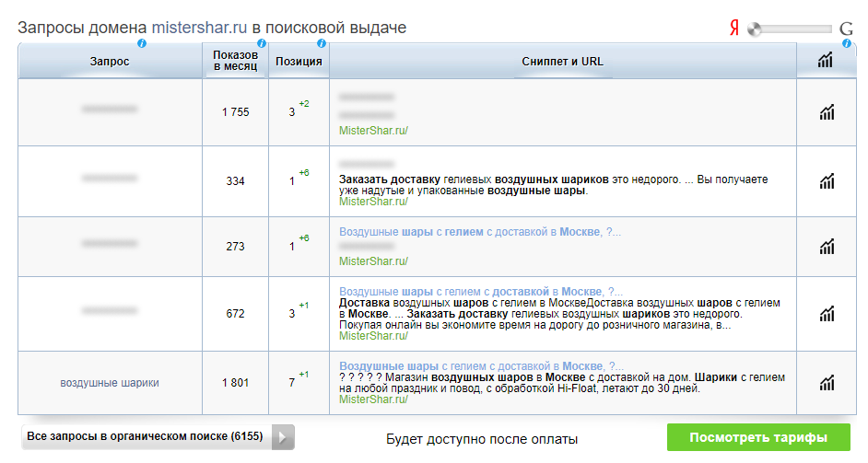The height and width of the screenshot is (463, 868).
Task: Click position 7 in the воздушные шарики row
Action: coord(292,383)
